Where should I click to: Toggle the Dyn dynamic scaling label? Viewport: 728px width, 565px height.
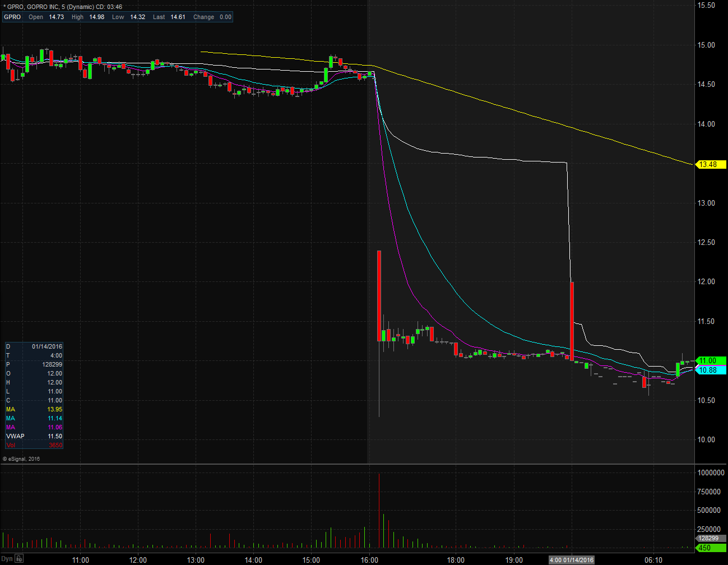click(x=6, y=559)
